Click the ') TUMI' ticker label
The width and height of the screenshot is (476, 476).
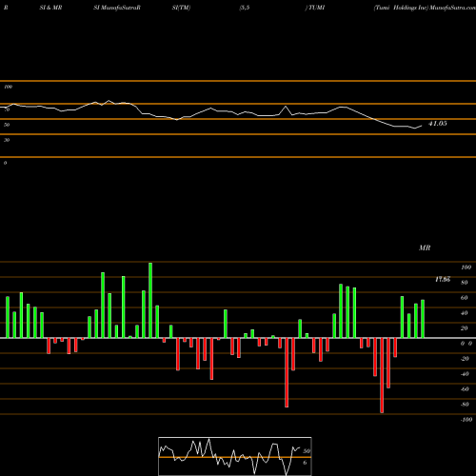(315, 8)
